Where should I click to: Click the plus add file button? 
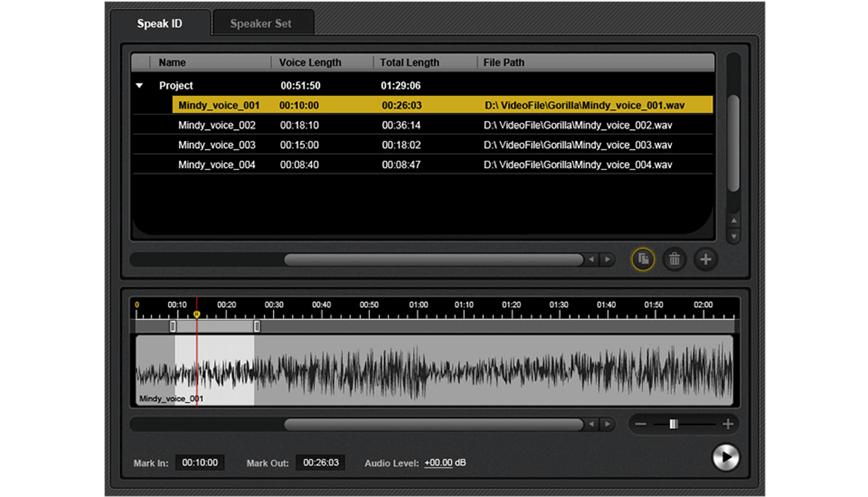[x=706, y=259]
